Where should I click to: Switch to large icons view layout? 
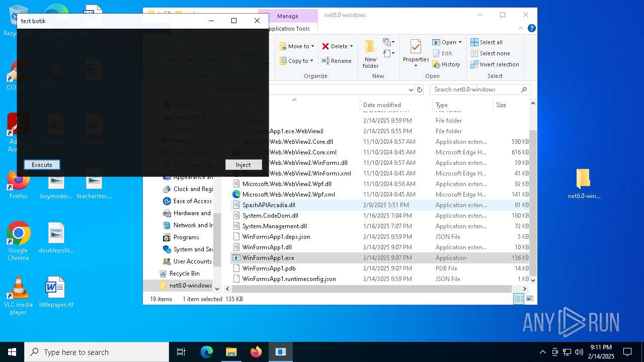[529, 299]
